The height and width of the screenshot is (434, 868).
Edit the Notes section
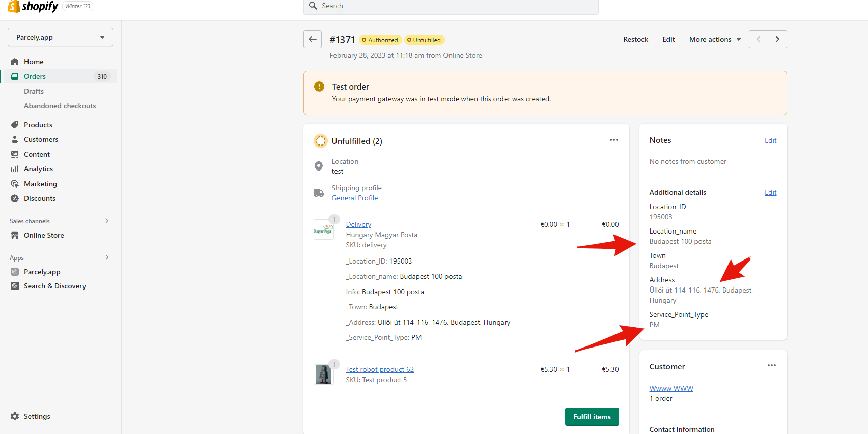770,140
